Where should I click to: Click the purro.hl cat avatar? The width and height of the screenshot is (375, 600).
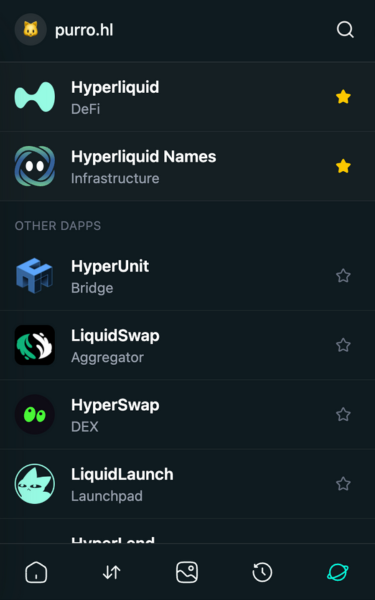[31, 29]
